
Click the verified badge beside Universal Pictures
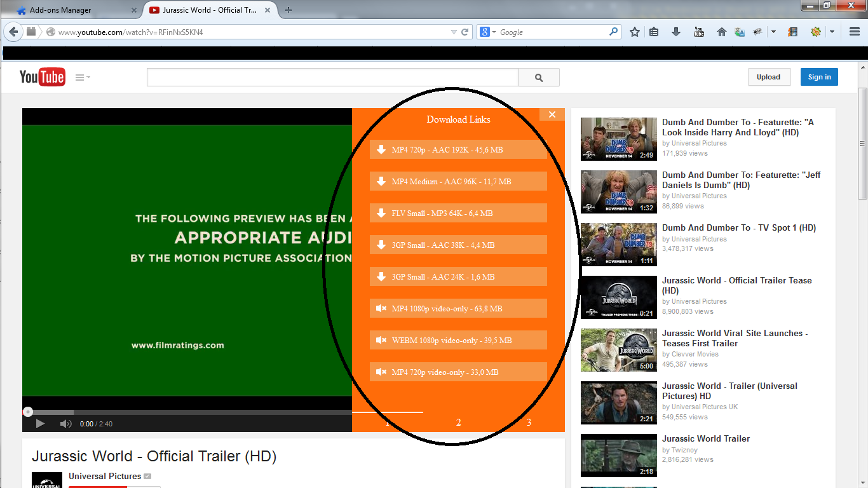(x=147, y=477)
